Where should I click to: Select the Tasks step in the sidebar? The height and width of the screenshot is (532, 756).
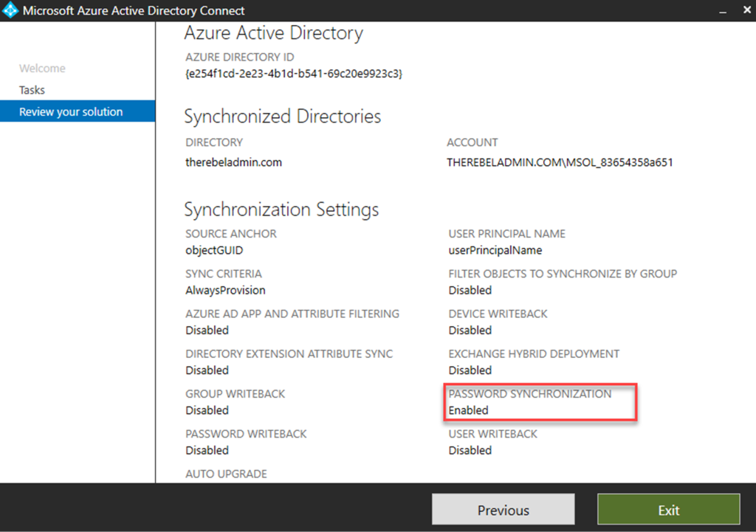(x=31, y=89)
